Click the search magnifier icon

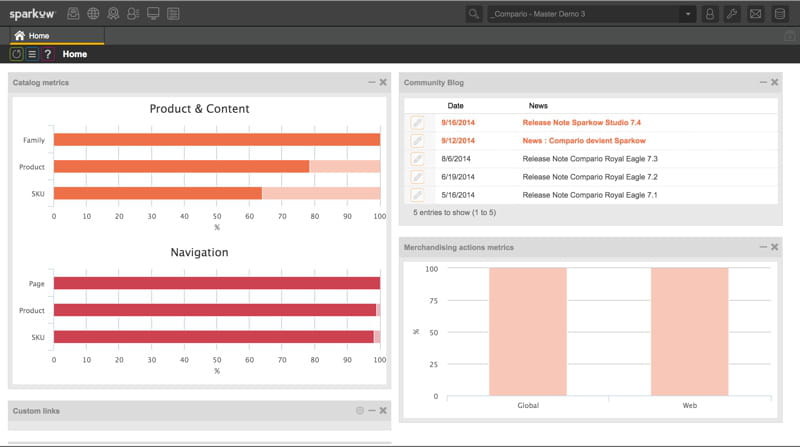point(474,14)
